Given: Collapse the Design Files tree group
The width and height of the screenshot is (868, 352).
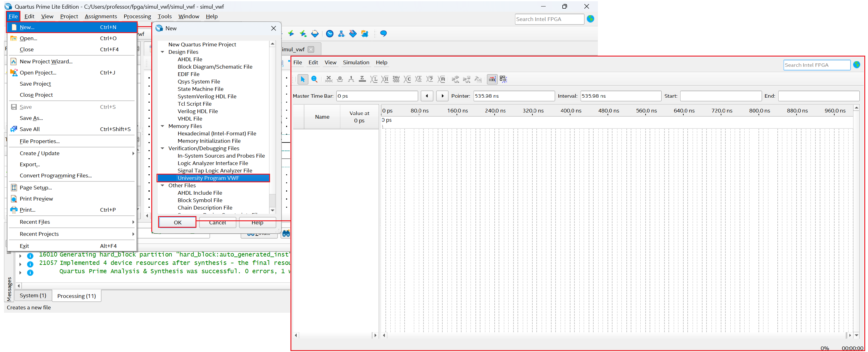Looking at the screenshot, I should 162,52.
